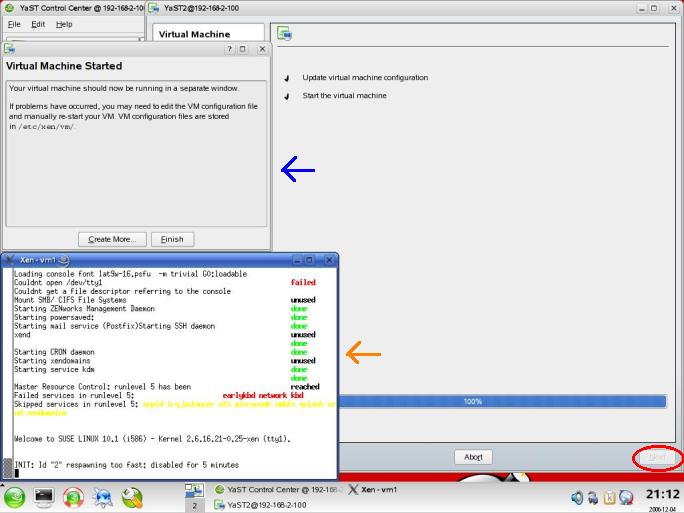Click the YaST2 window titlebar icon
The width and height of the screenshot is (684, 513).
click(154, 8)
